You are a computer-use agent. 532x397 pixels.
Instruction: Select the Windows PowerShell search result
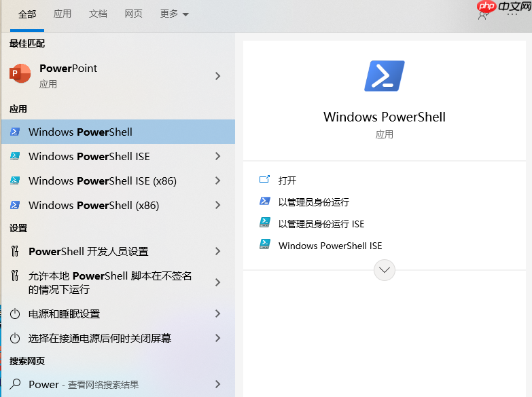118,132
